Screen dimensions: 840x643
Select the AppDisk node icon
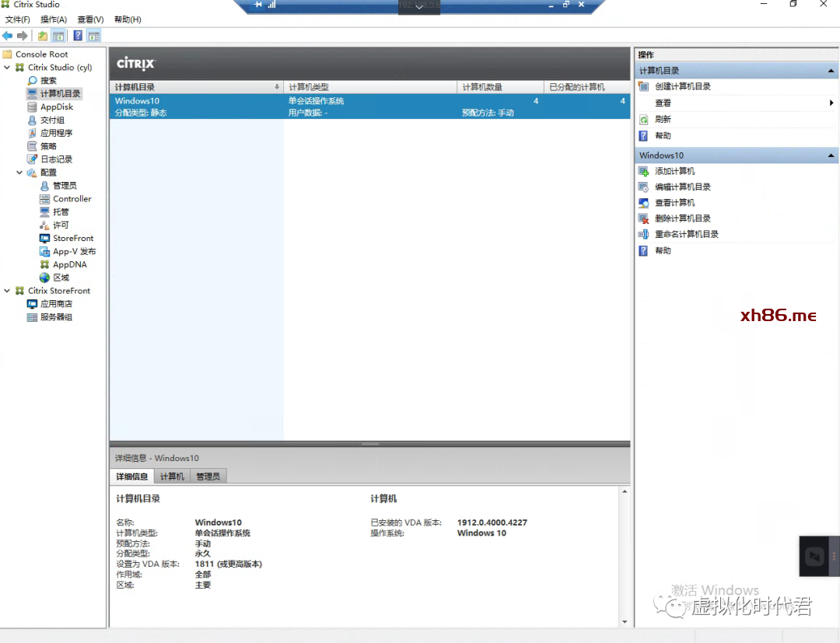(32, 107)
